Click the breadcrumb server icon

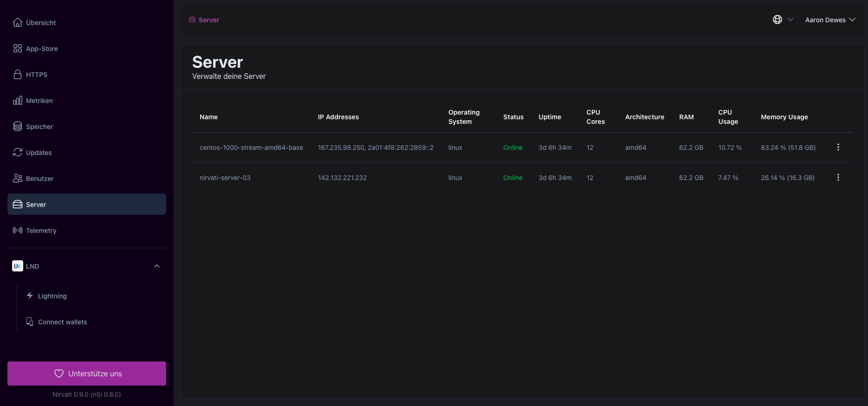tap(192, 19)
